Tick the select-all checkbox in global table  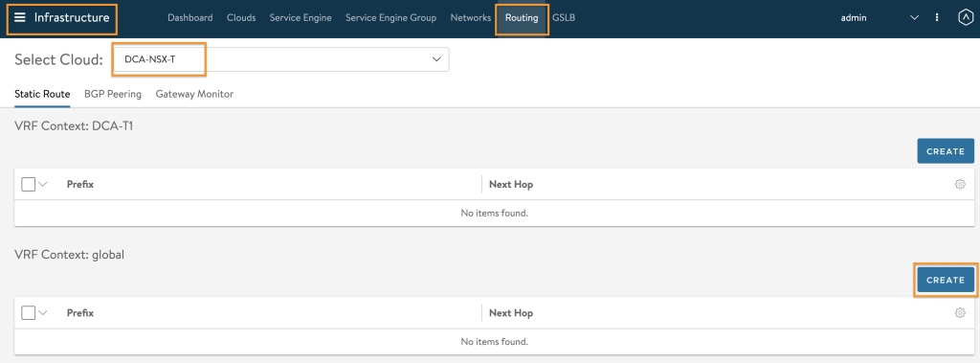tap(28, 313)
